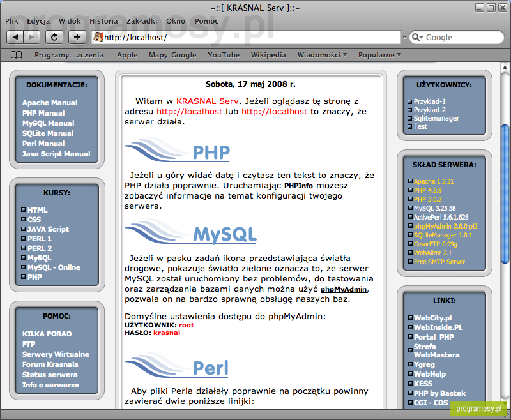This screenshot has width=511, height=420.
Task: Open the JAVA Script course link
Action: (x=49, y=229)
